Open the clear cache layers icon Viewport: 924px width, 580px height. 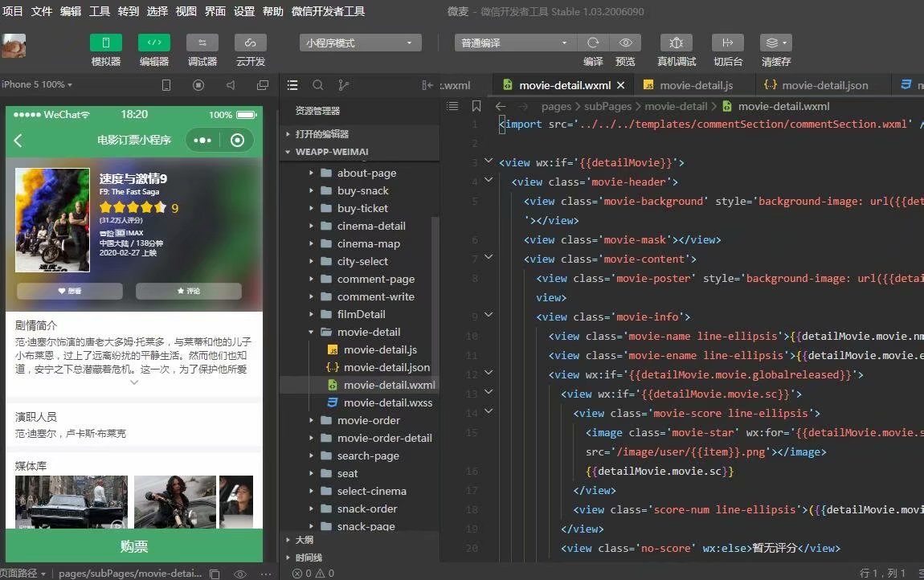point(776,43)
